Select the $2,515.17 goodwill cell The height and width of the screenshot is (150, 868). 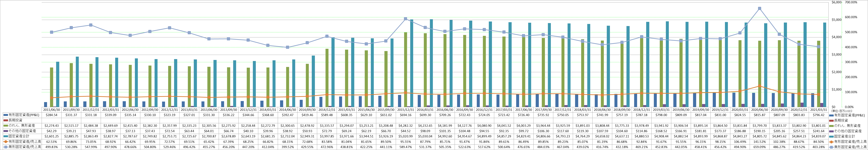click(71, 125)
